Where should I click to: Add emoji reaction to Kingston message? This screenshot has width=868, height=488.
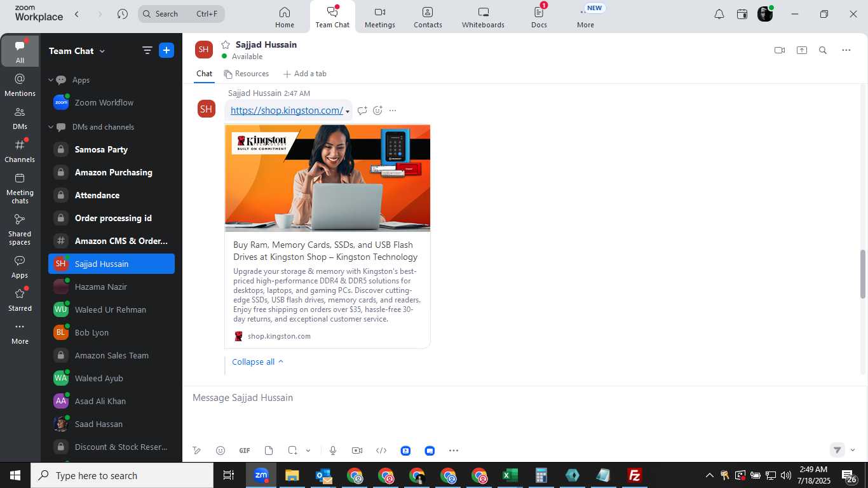(377, 111)
